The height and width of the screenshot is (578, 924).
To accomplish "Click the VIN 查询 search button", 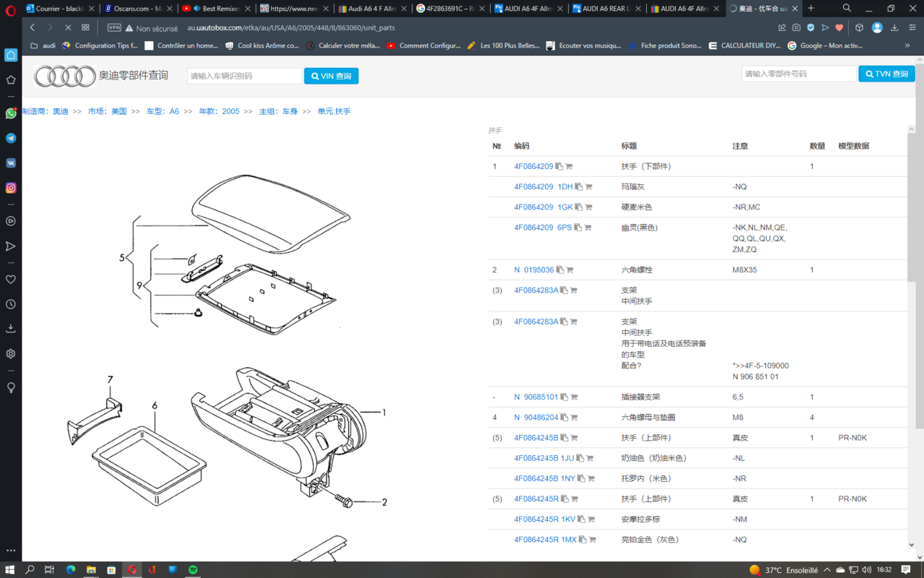I will pos(331,76).
